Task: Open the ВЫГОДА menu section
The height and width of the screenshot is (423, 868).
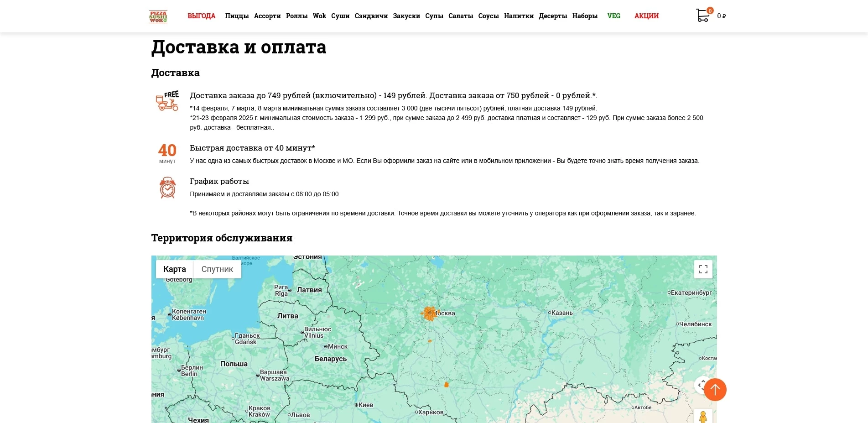Action: 201,16
